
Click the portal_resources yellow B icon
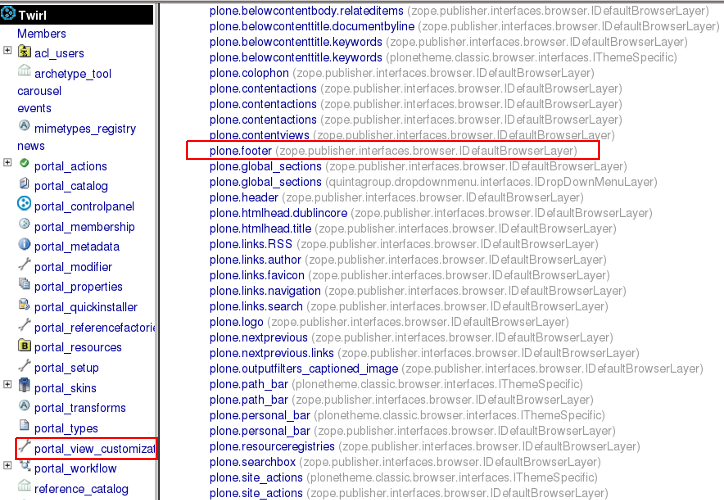(x=24, y=345)
